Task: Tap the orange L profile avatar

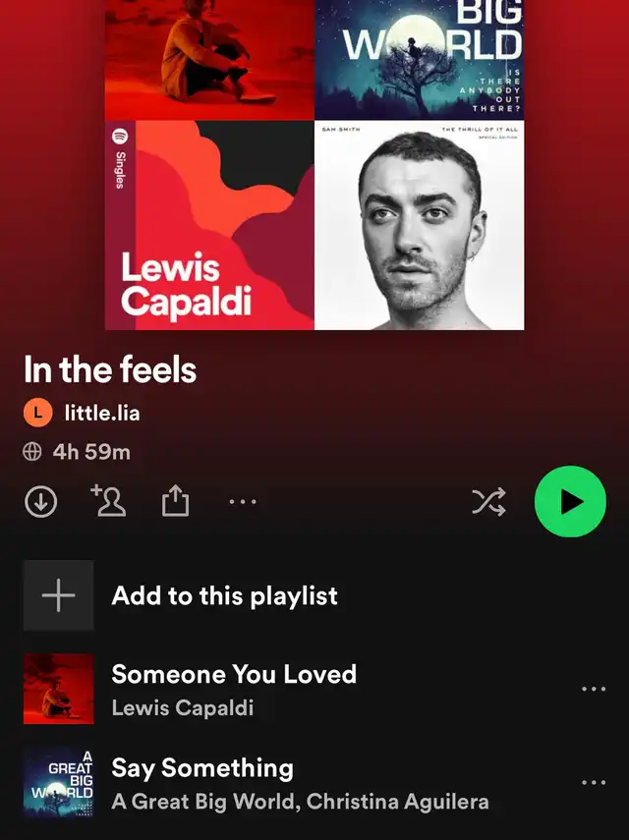Action: 38,413
